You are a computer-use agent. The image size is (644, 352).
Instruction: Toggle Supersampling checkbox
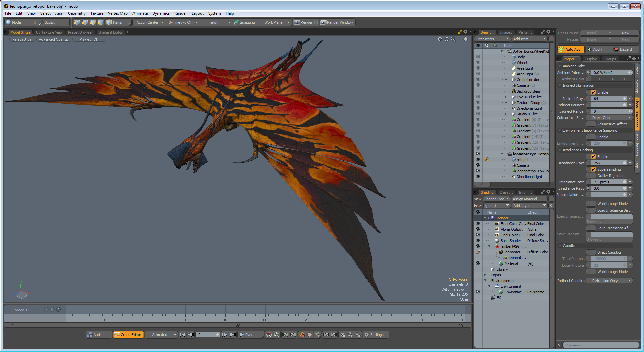(593, 169)
